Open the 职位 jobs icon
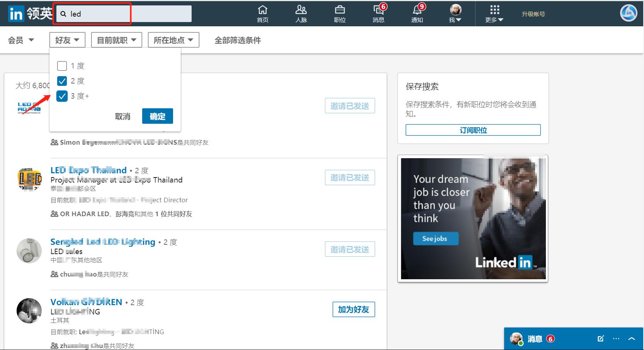This screenshot has width=644, height=350. click(340, 13)
